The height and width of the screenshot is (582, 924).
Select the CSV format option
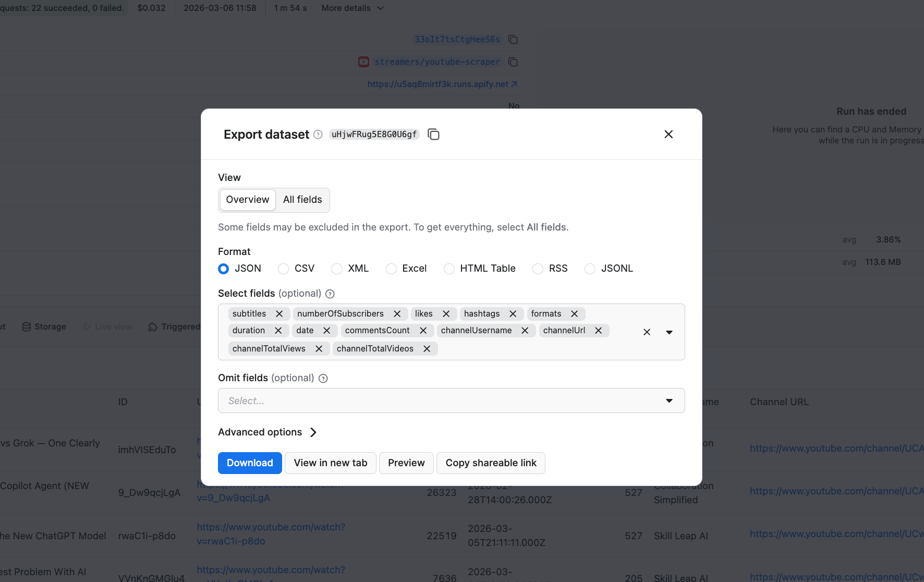coord(284,269)
